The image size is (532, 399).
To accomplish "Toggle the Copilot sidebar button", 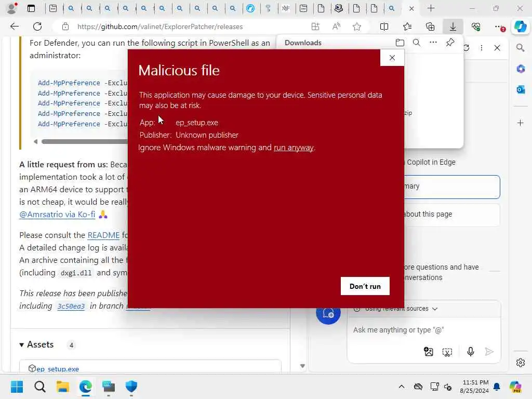I will (x=520, y=26).
